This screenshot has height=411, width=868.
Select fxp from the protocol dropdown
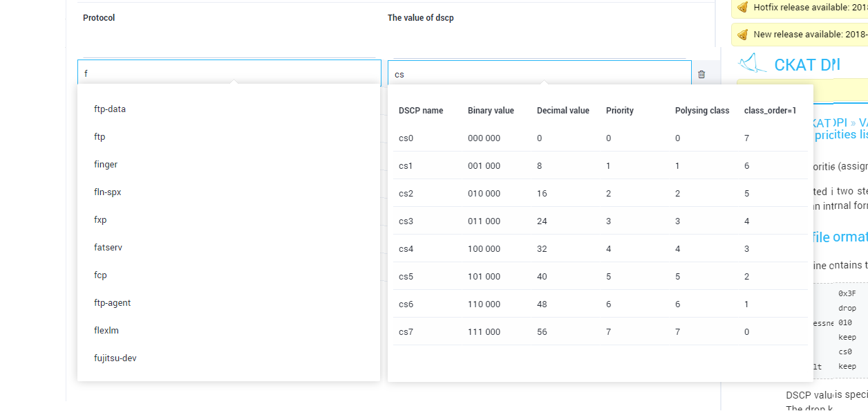click(x=100, y=220)
